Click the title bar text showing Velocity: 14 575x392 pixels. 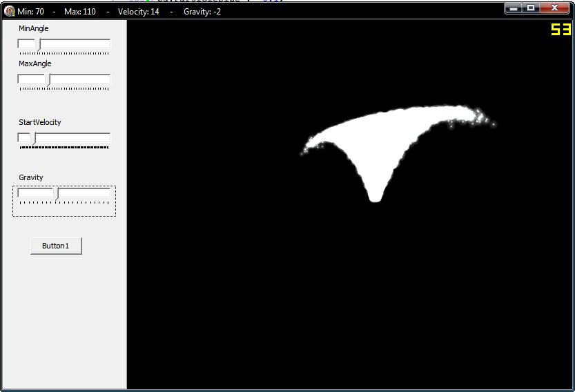point(139,12)
